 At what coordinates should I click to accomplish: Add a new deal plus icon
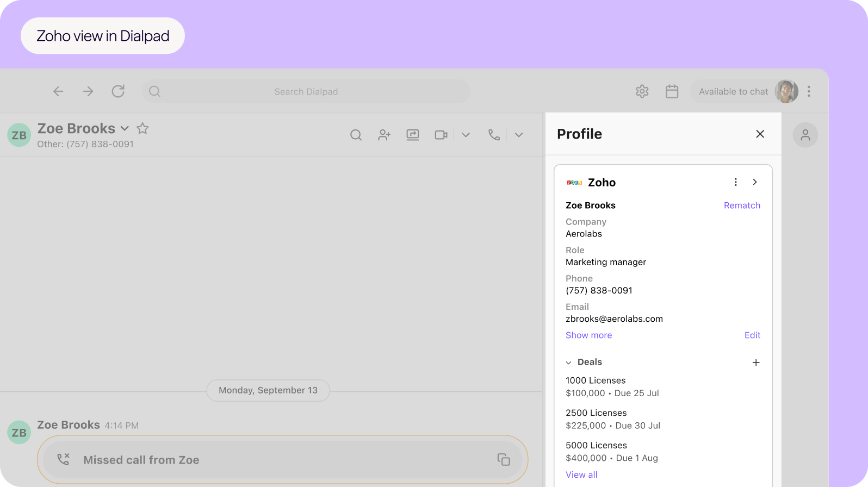[x=756, y=363]
